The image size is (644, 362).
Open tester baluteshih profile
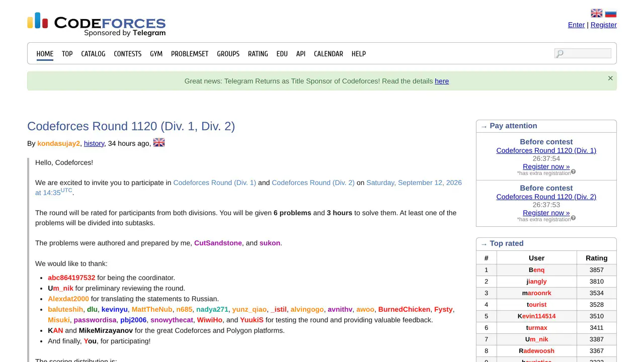[65, 309]
